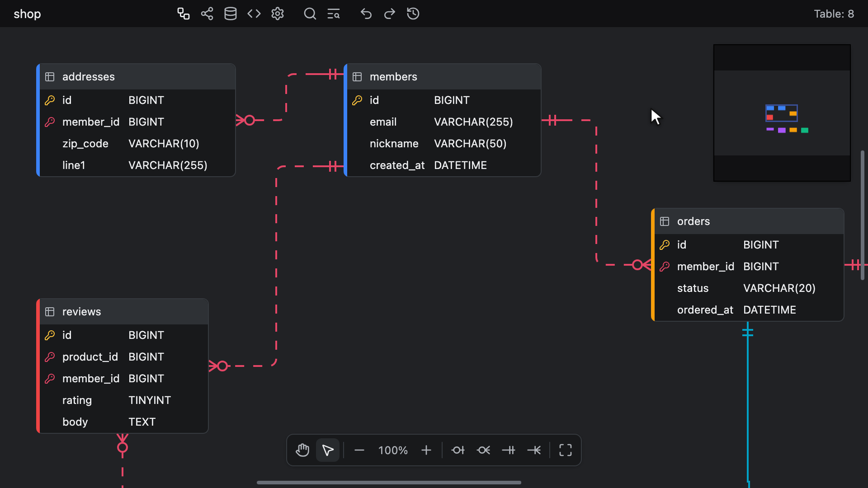Click the database cylinder icon
The image size is (868, 488).
(x=231, y=14)
